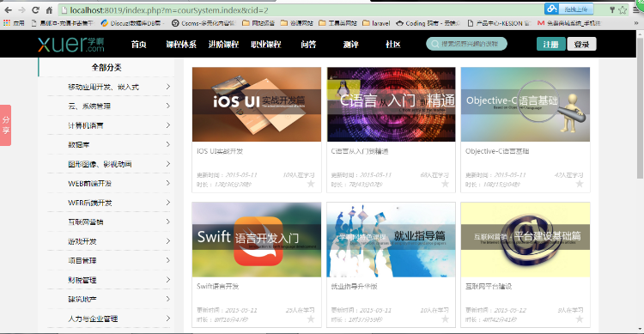Favorite the Swift course with its star
This screenshot has width=644, height=334.
click(311, 319)
